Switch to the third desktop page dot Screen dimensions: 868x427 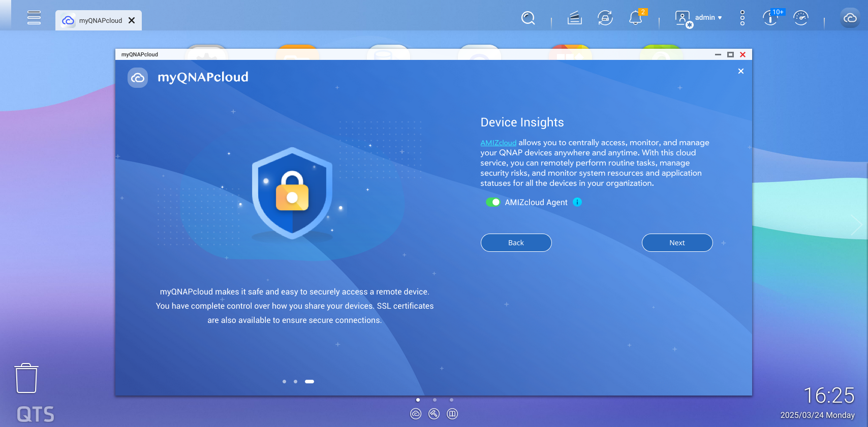coord(451,400)
